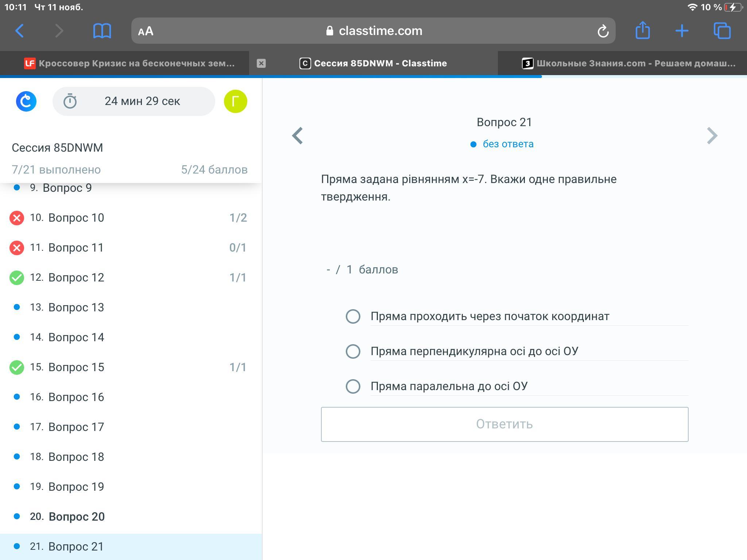The width and height of the screenshot is (747, 560).
Task: Show all tabs overview icon
Action: click(x=722, y=31)
